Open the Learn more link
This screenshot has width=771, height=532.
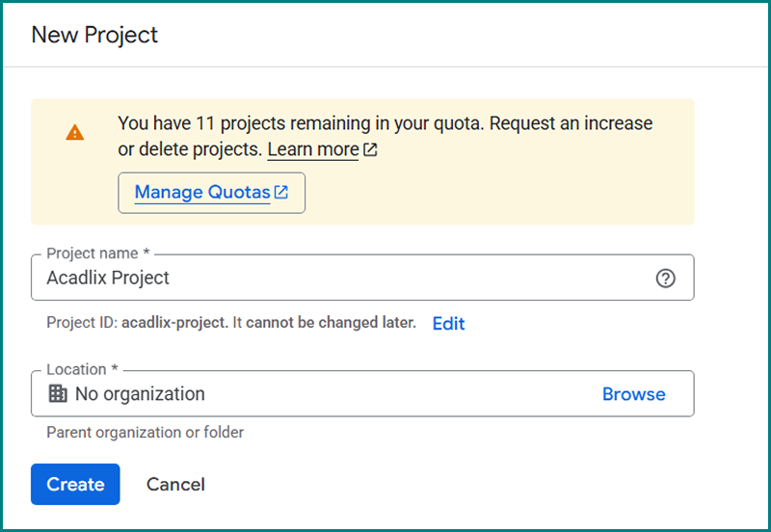coord(313,149)
